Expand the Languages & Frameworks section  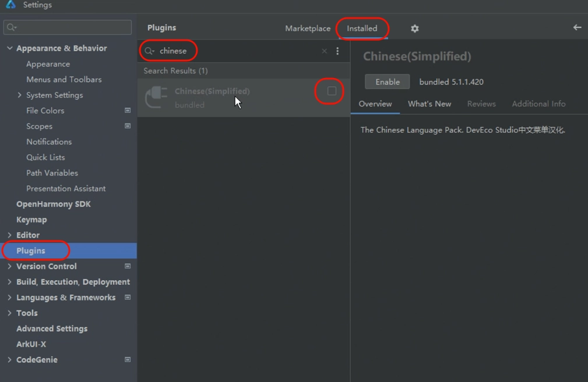pyautogui.click(x=10, y=298)
